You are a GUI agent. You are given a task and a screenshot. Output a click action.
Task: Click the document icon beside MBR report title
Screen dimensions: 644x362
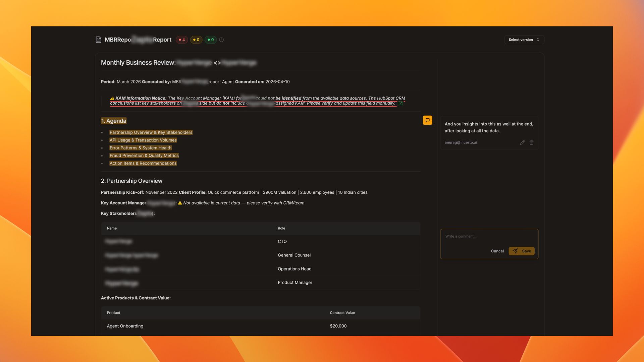click(x=98, y=40)
